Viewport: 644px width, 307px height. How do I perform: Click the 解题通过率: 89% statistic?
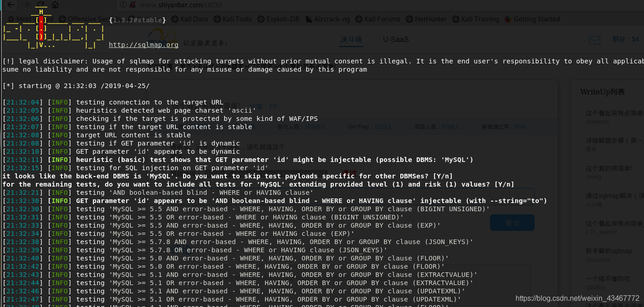504,127
